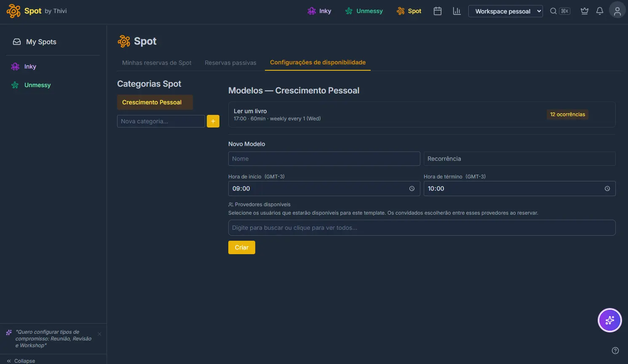Expand the Workspace pessoal dropdown
This screenshot has height=364, width=628.
click(x=505, y=11)
